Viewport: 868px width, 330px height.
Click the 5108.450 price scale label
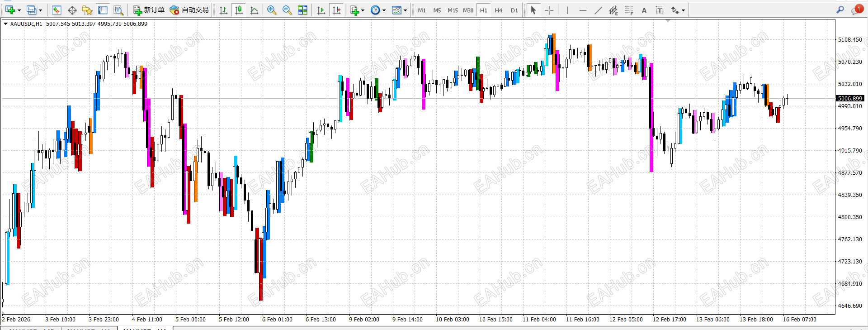(850, 40)
